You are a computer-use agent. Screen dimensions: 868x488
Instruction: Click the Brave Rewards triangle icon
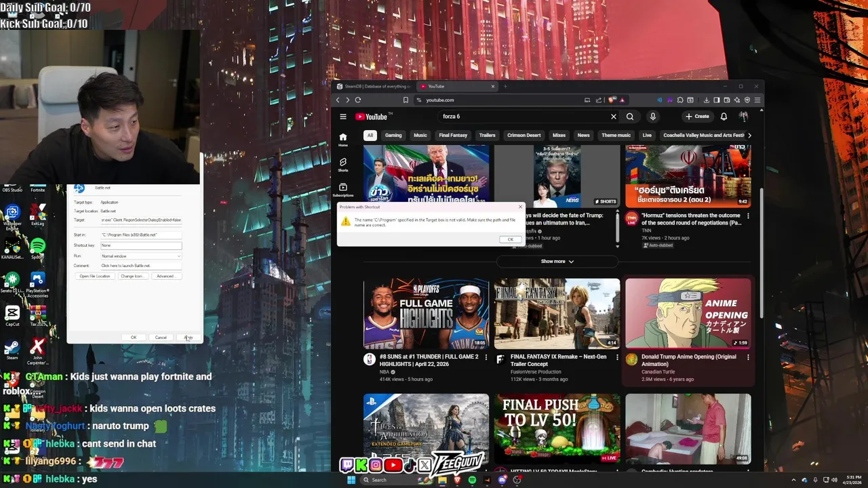[x=621, y=100]
